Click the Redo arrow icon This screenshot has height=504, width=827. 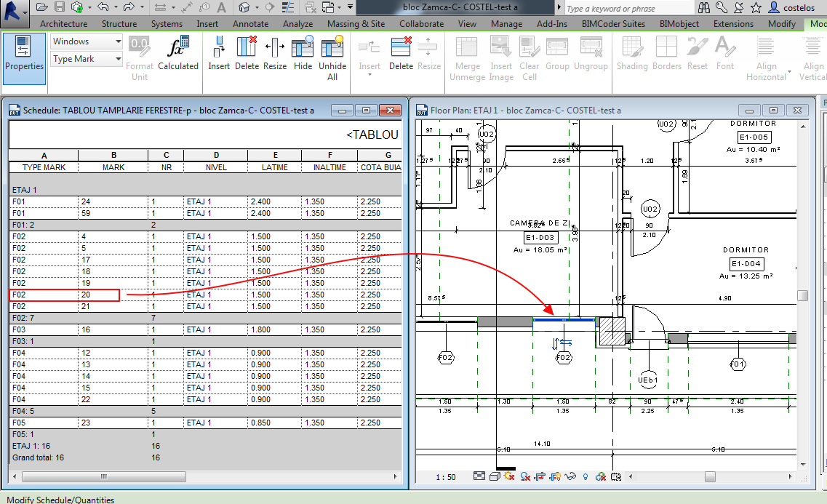click(129, 7)
